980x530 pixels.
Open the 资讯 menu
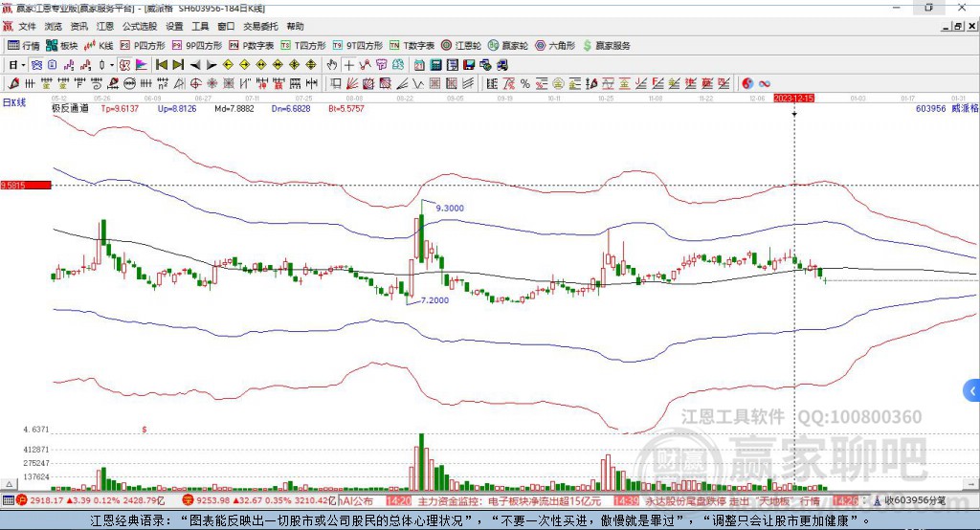click(x=78, y=26)
